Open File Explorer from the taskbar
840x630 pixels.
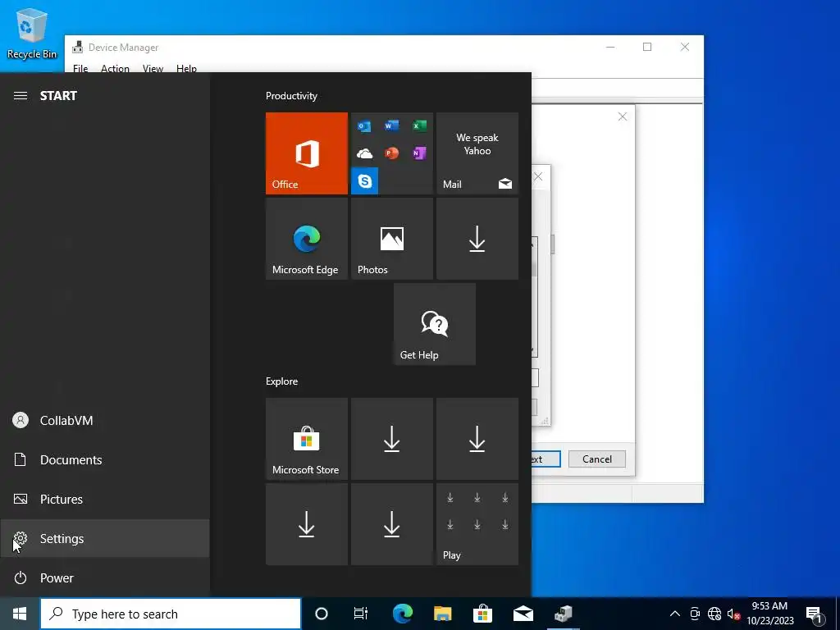tap(442, 614)
